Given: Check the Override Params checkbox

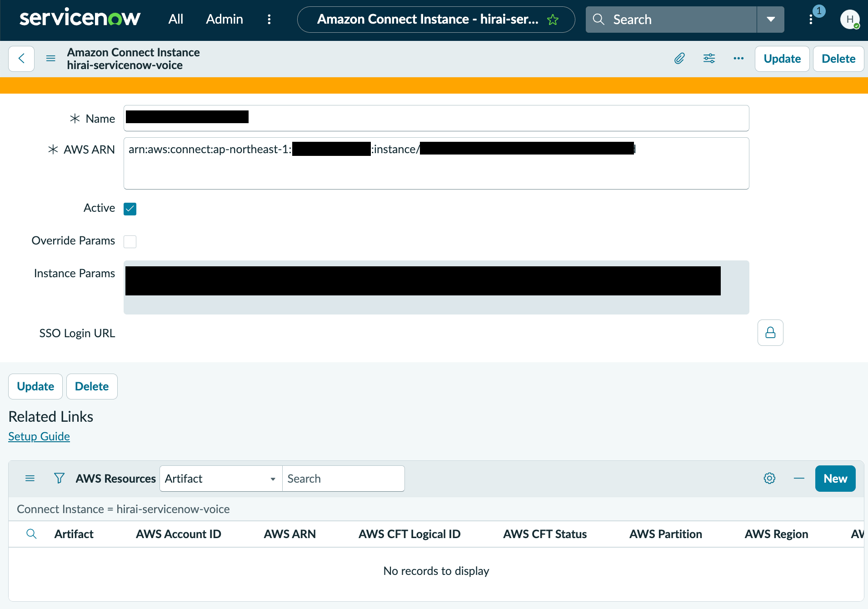Looking at the screenshot, I should pyautogui.click(x=130, y=241).
